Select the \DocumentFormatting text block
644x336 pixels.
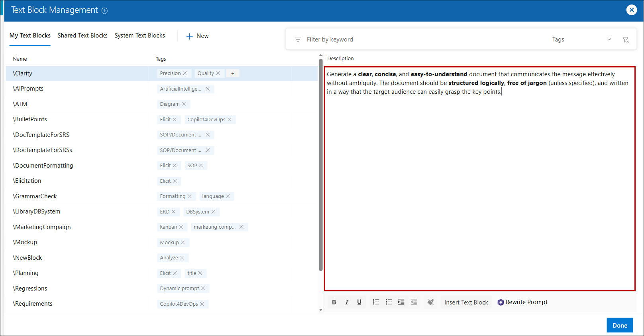click(43, 166)
